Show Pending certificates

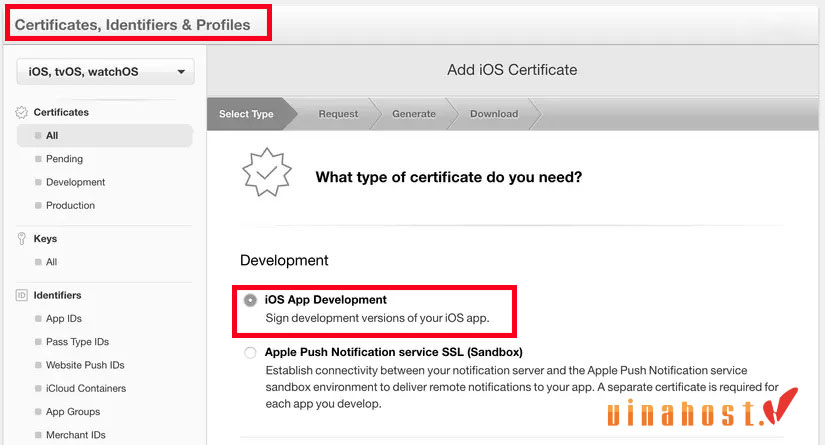click(64, 158)
